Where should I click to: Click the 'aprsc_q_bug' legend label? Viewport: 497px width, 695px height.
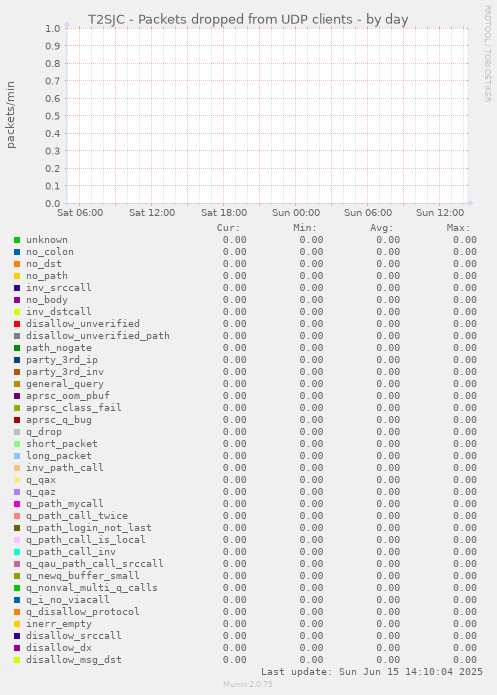[59, 420]
